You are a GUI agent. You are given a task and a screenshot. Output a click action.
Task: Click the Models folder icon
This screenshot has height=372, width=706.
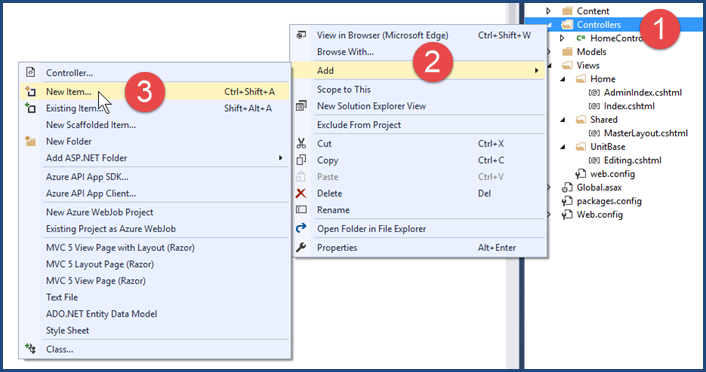point(567,52)
